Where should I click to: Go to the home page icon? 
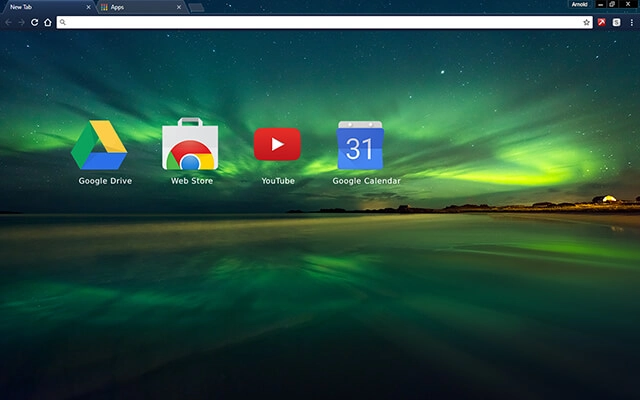[48, 22]
